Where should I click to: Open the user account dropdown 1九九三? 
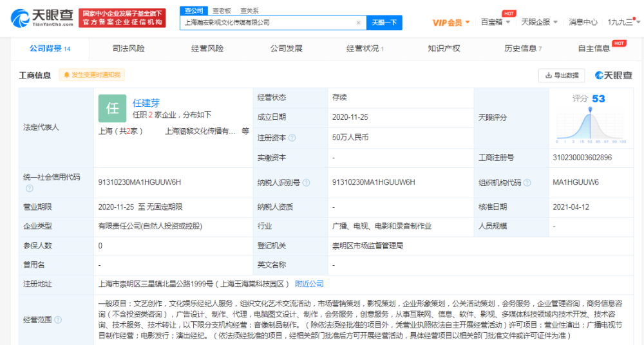(x=623, y=22)
